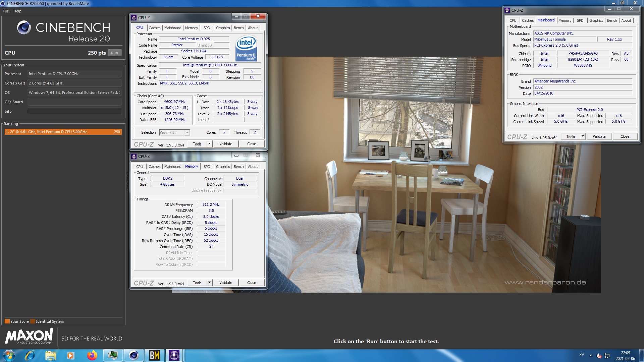The width and height of the screenshot is (644, 362).
Task: Click the muted volume tray icon
Action: [x=599, y=356]
